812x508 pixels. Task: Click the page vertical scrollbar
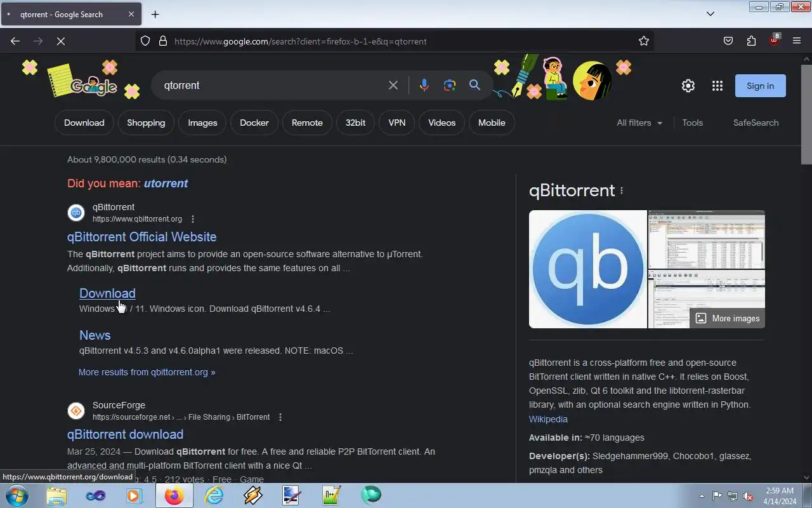click(806, 114)
